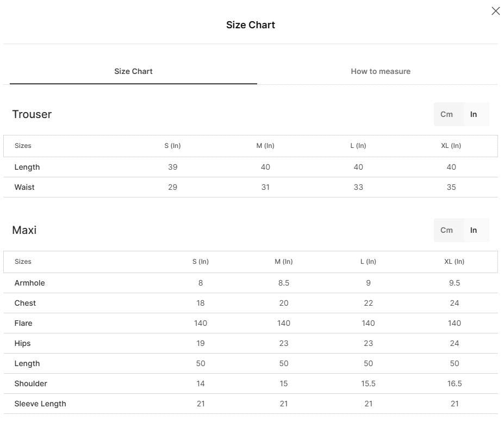Image resolution: width=504 pixels, height=427 pixels.
Task: Click the Maxi section heading
Action: [24, 230]
